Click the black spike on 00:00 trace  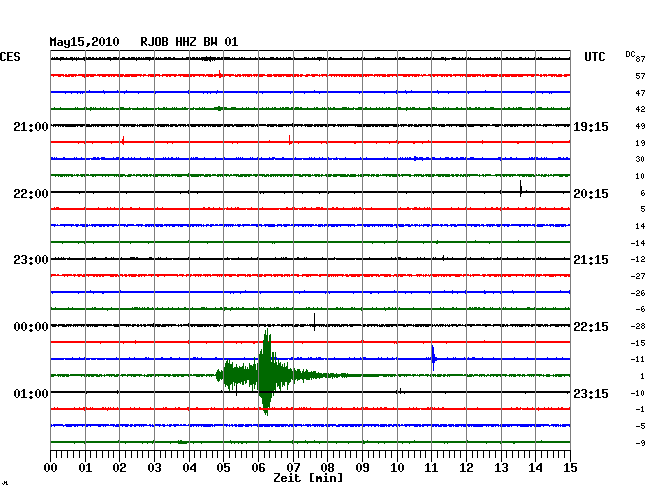315,322
